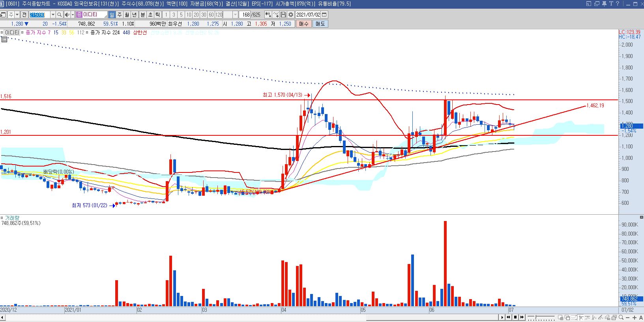The width and height of the screenshot is (644, 322).
Task: Select the 월 (monthly) period toggle
Action: point(127,15)
